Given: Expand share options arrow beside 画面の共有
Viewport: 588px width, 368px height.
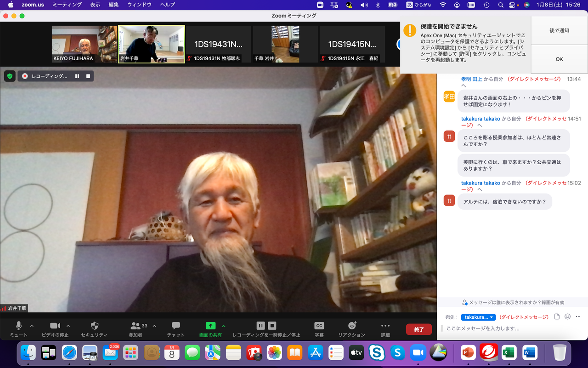Looking at the screenshot, I should point(224,326).
